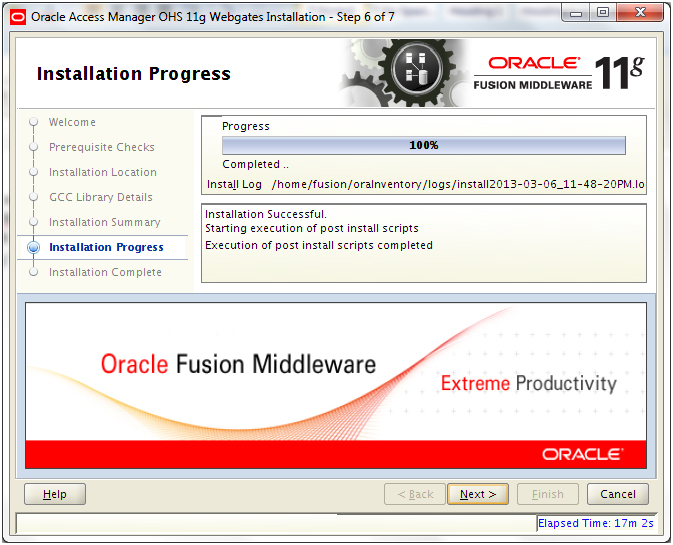Click 'Execution of post install scripts completed' line
This screenshot has height=545, width=673.
coord(319,245)
